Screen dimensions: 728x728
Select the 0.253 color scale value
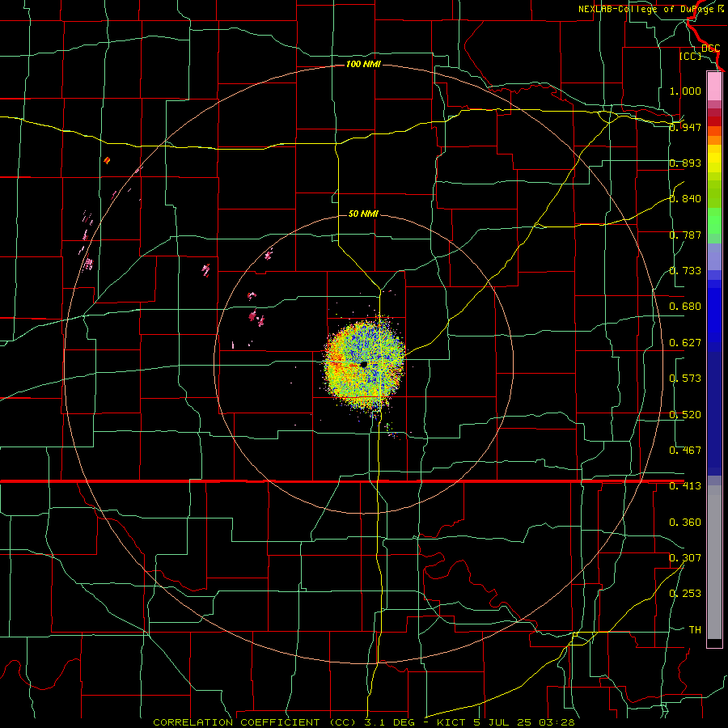[x=685, y=594]
